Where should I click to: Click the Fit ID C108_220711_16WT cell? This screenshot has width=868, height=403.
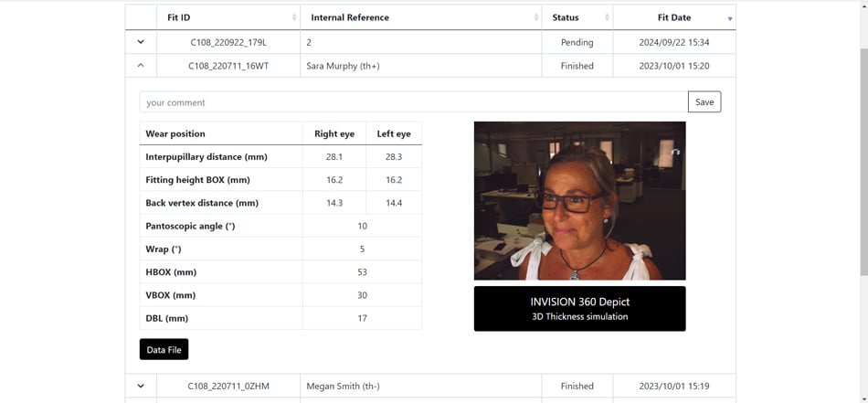coord(228,66)
